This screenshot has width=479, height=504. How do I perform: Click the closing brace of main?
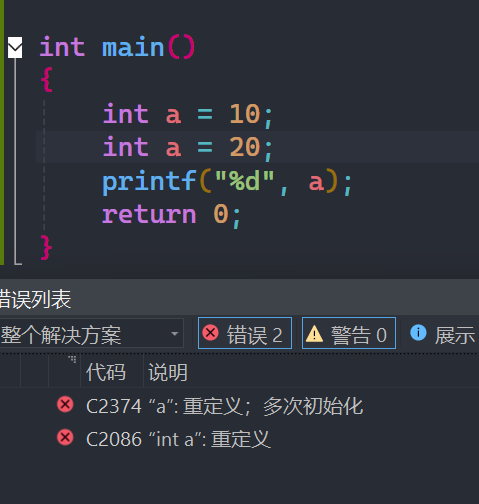(x=46, y=247)
